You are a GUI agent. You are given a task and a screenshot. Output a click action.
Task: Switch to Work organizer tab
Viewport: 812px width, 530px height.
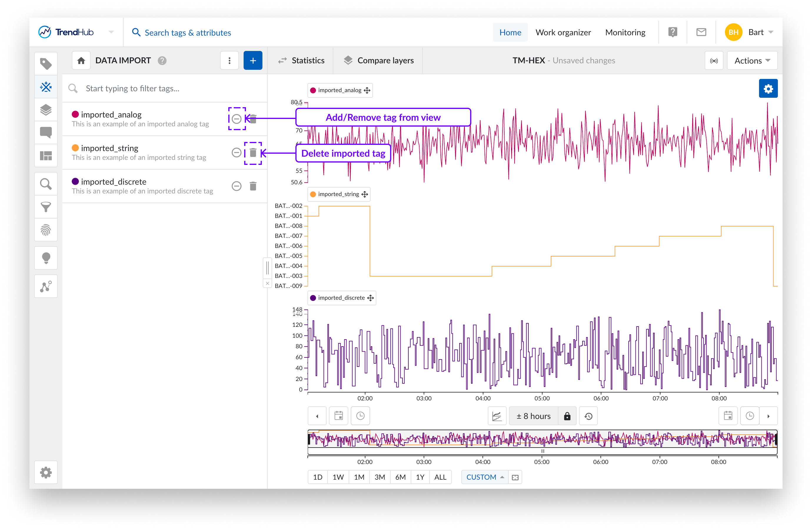coord(563,32)
